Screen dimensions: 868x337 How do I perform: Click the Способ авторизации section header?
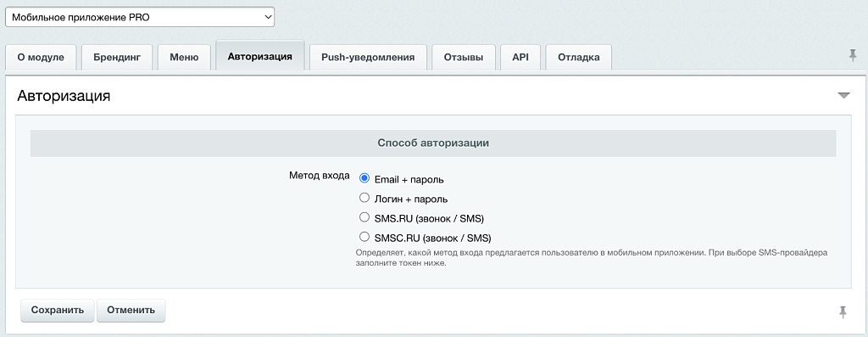433,143
